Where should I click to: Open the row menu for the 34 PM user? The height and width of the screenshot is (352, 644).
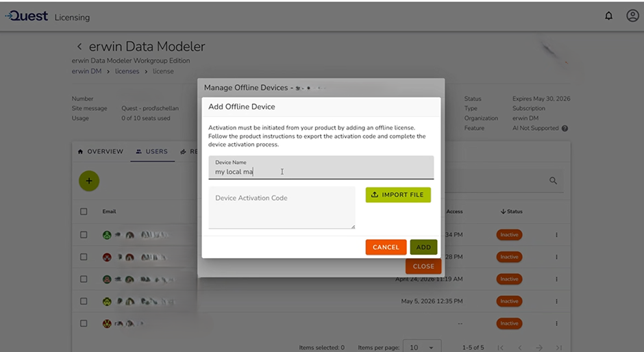pos(556,235)
